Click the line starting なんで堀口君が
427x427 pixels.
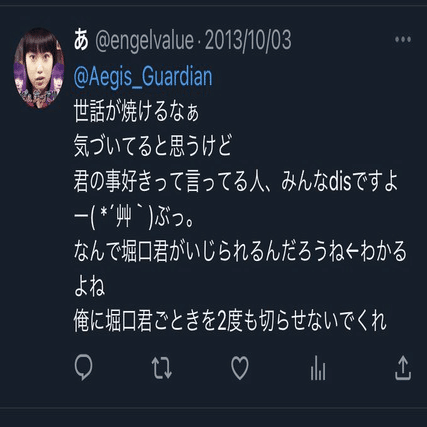(x=240, y=252)
